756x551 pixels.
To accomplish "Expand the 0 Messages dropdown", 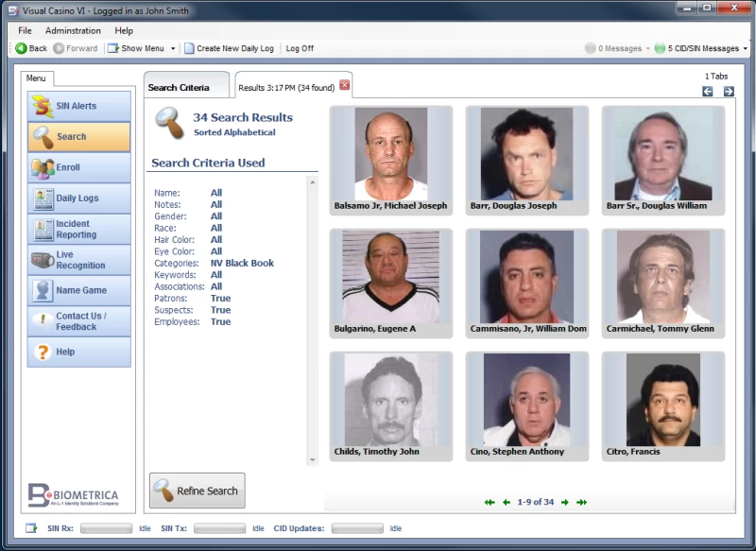I will click(648, 49).
